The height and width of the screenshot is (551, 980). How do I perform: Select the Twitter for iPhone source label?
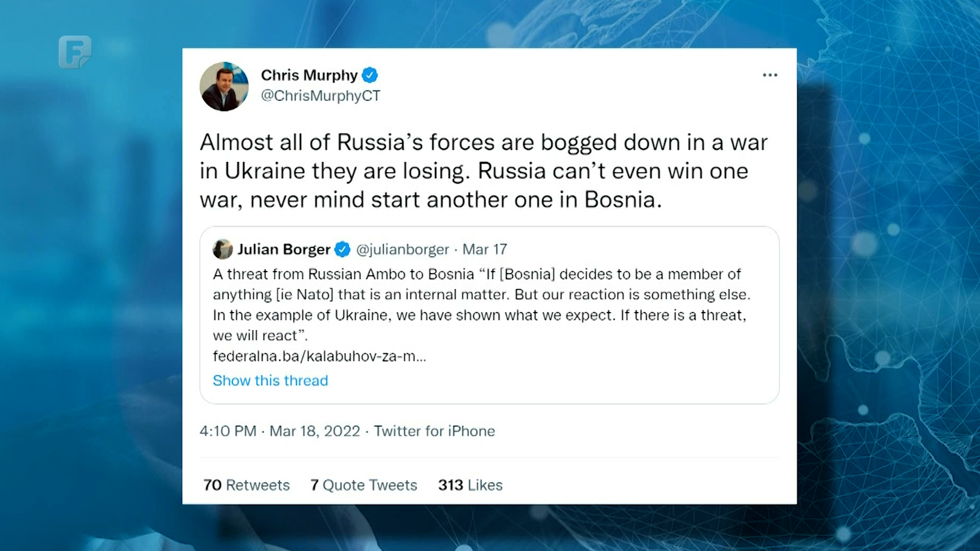(x=434, y=431)
